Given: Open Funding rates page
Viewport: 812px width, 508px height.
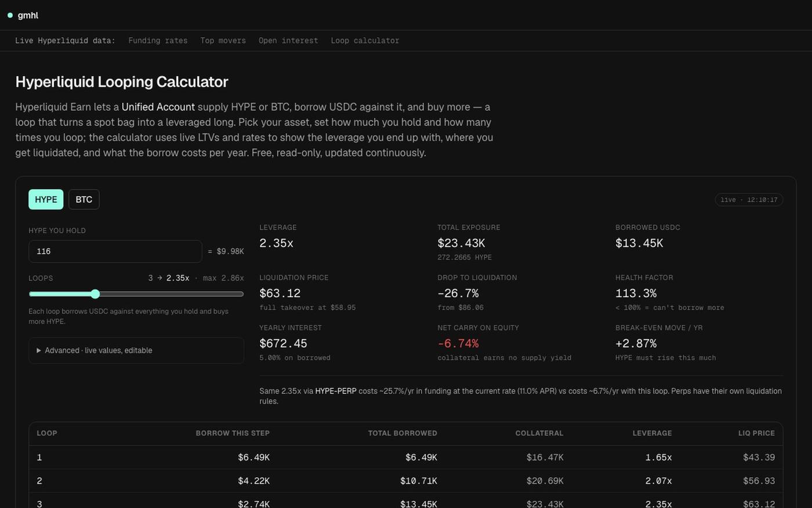Looking at the screenshot, I should 158,41.
